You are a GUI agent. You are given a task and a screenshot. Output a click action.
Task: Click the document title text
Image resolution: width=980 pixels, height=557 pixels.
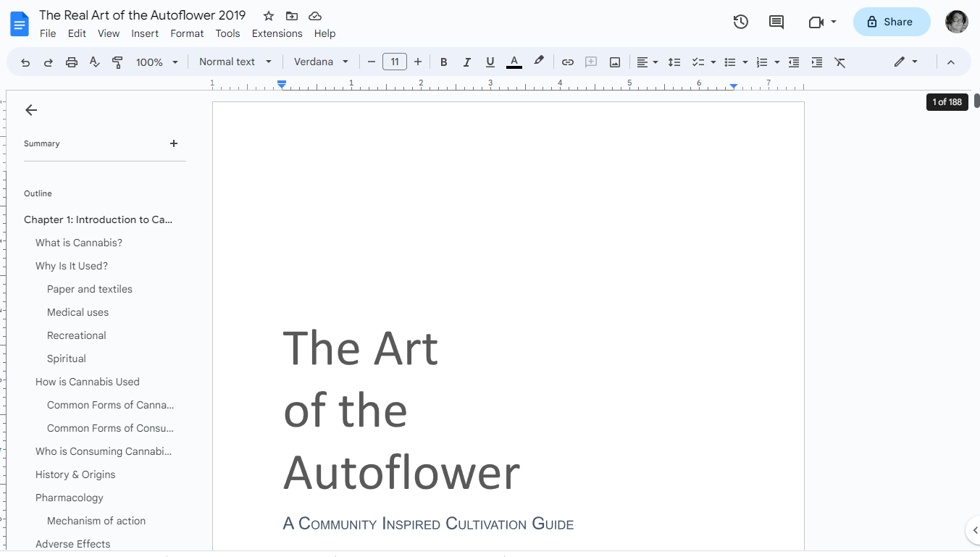(x=143, y=15)
